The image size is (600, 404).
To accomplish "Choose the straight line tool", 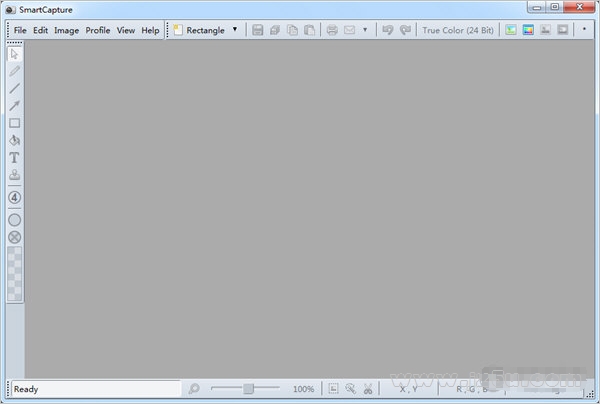I will 15,88.
